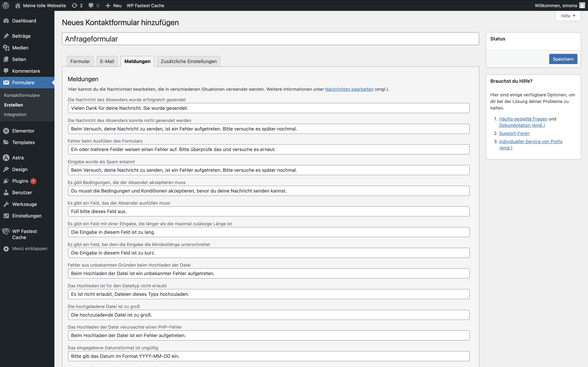Open the Nachrichten bearbeiten link
The width and height of the screenshot is (588, 367).
pyautogui.click(x=349, y=89)
